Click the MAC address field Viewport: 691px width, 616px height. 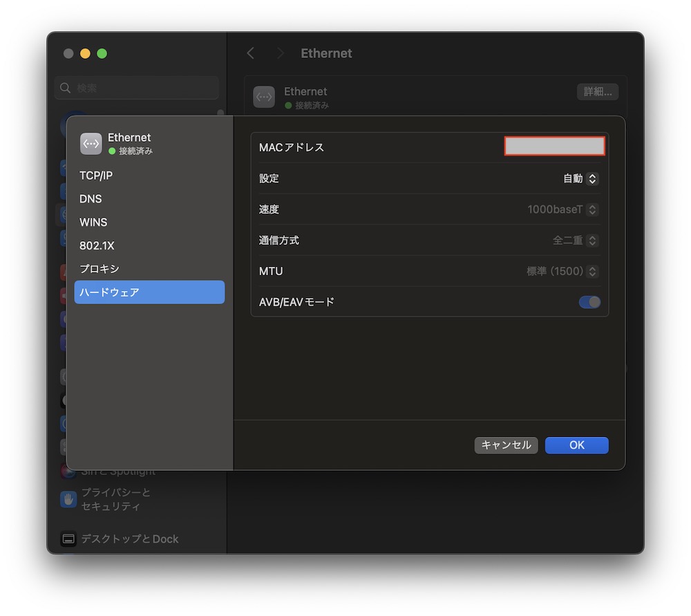(x=554, y=147)
